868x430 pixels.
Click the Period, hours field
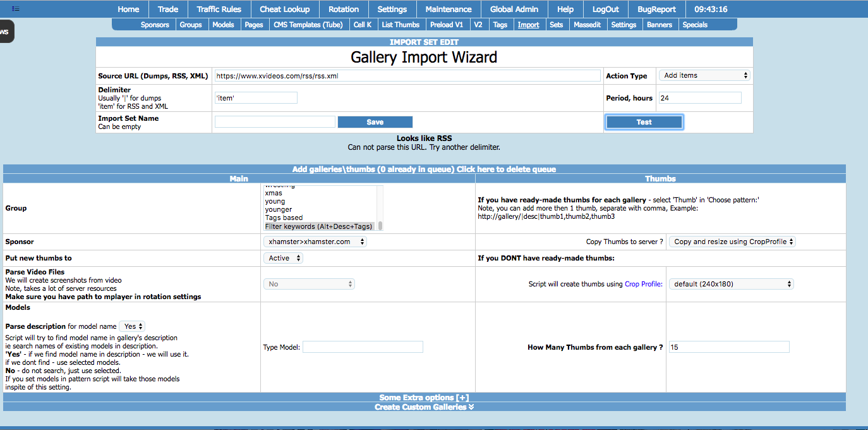700,98
